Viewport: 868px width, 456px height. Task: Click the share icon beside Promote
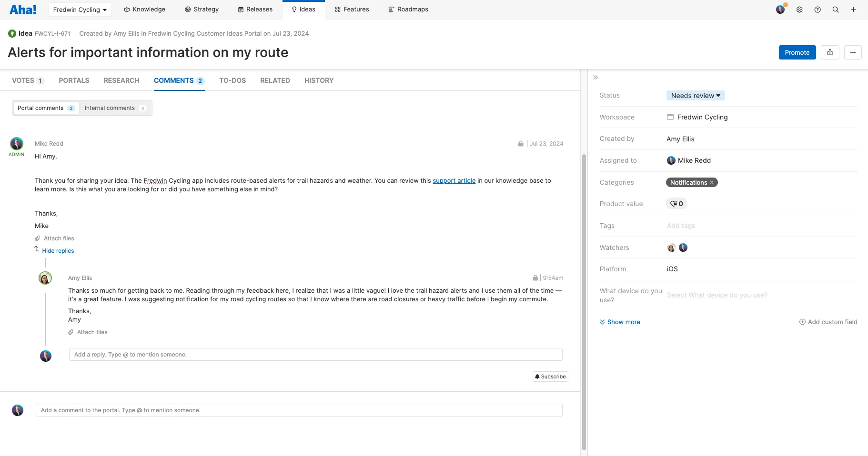click(830, 52)
